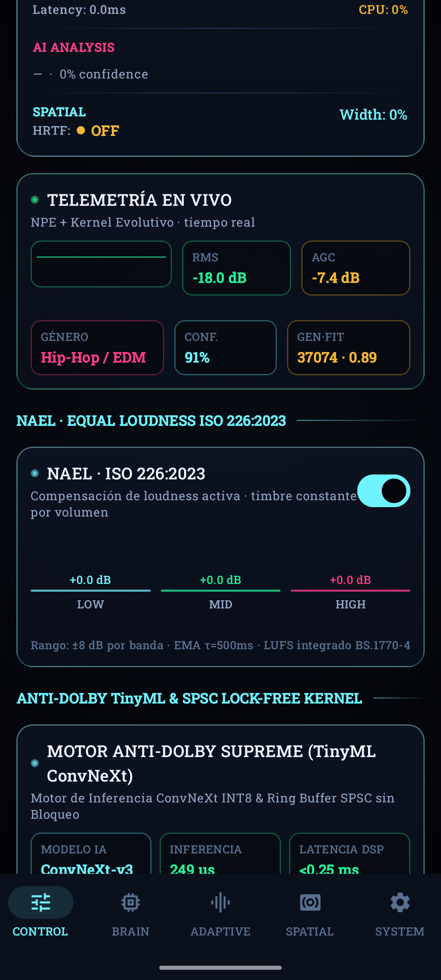
Task: Disable the NAEL ISO 226:2023 switch
Action: tap(384, 491)
